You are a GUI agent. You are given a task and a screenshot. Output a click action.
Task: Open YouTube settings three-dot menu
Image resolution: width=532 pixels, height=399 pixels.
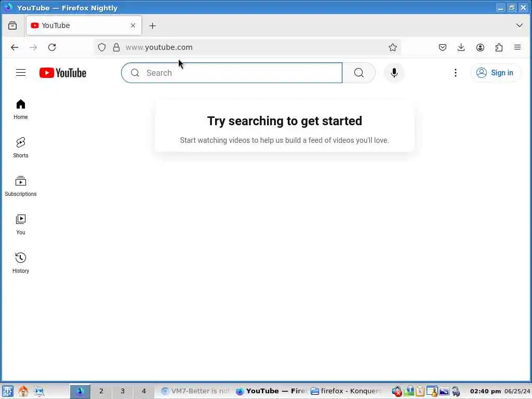coord(455,73)
